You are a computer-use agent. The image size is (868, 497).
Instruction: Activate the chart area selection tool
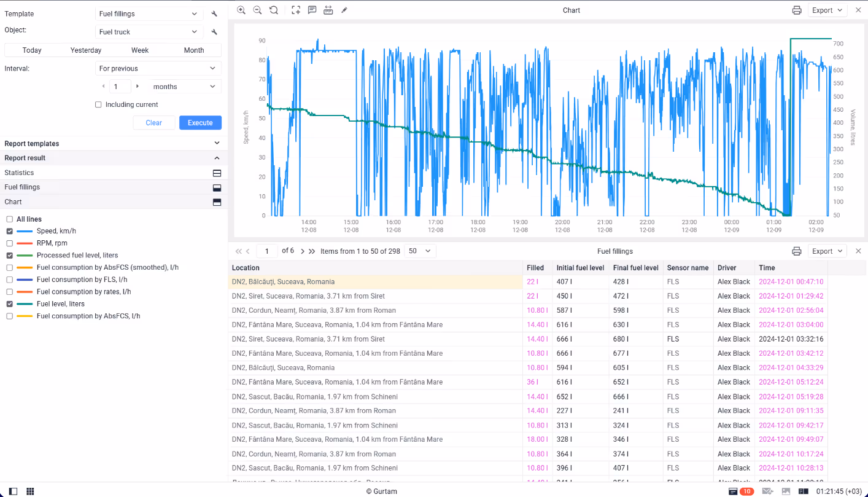point(296,10)
